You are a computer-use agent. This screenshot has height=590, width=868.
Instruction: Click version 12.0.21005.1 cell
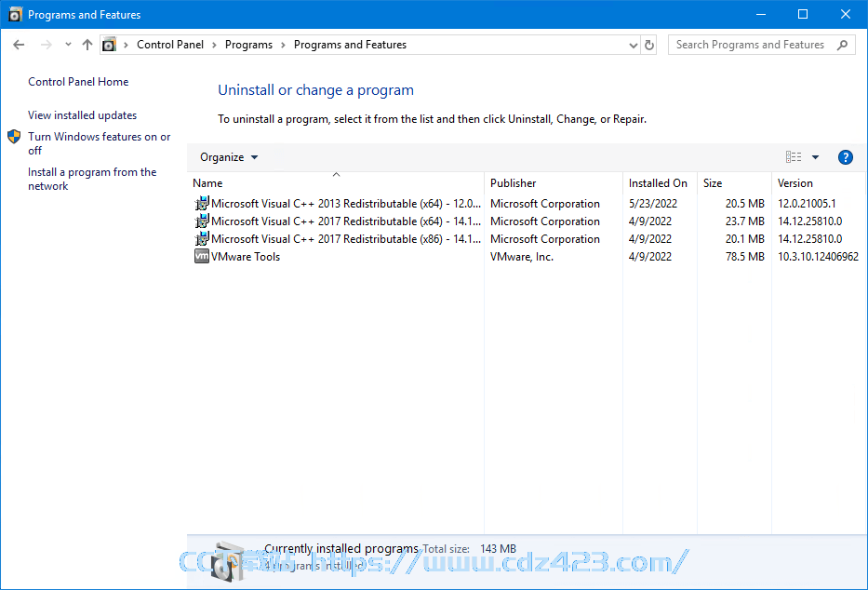(807, 204)
